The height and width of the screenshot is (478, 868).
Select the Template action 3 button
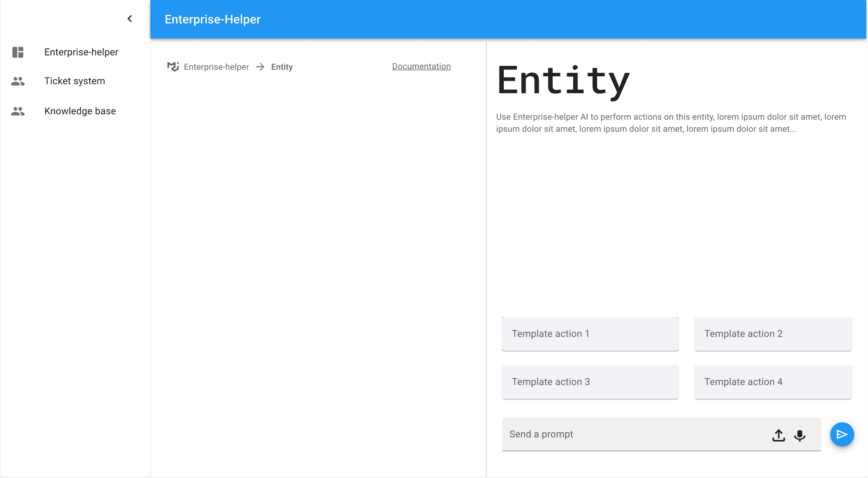(x=590, y=382)
